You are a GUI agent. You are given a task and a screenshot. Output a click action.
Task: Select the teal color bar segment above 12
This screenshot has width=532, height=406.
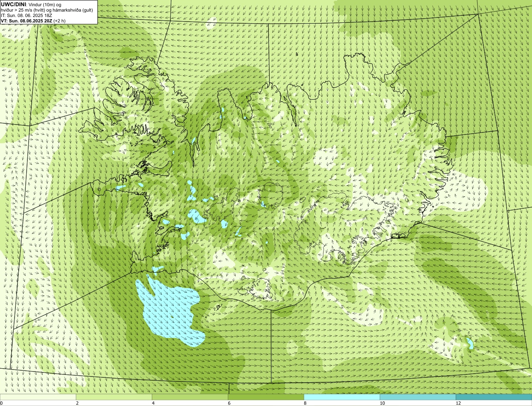(494, 397)
